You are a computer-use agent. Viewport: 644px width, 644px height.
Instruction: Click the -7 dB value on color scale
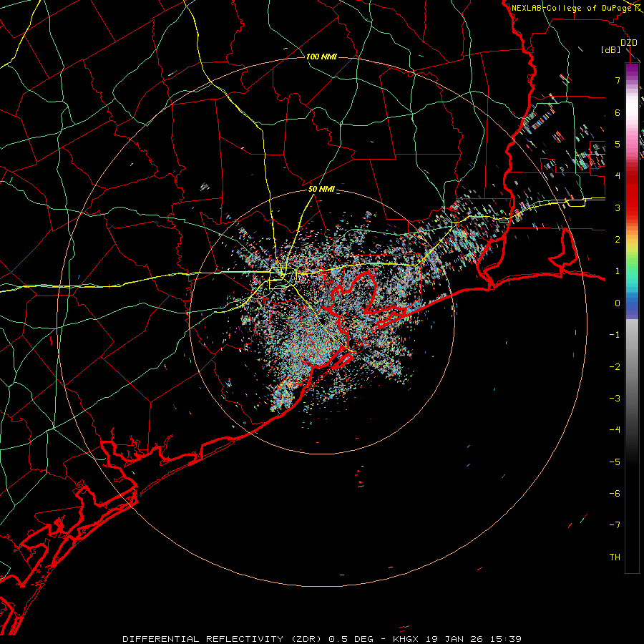point(615,525)
